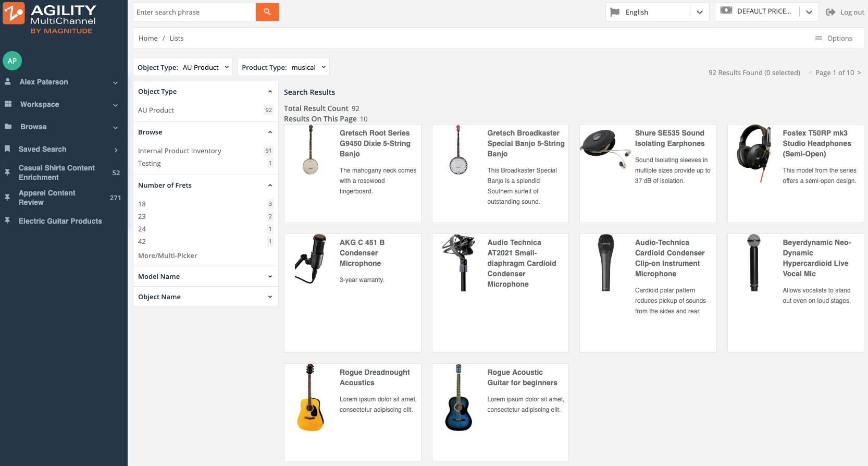Go to next page arrow
This screenshot has width=868, height=466.
(859, 72)
